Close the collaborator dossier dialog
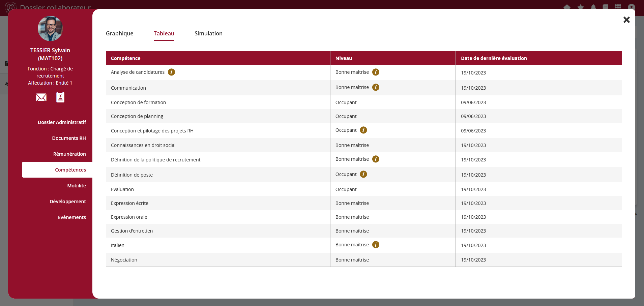 tap(626, 20)
